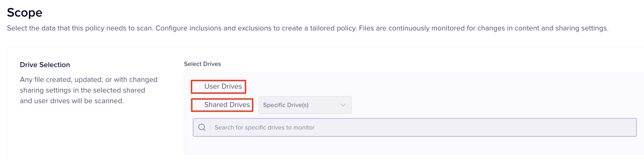
Task: Click the text 'and user drives will be scanned'
Action: pos(72,101)
